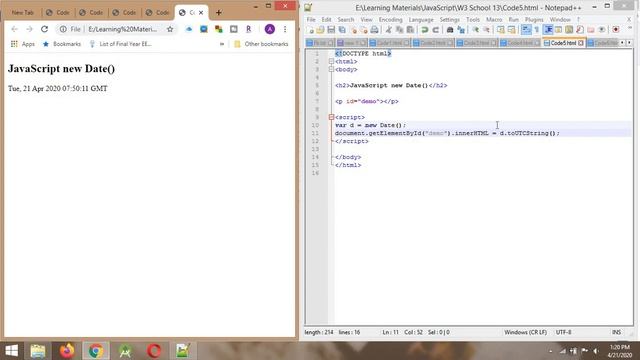The image size is (640, 360).
Task: Show hidden bookmarks with the chevron
Action: pos(222,44)
